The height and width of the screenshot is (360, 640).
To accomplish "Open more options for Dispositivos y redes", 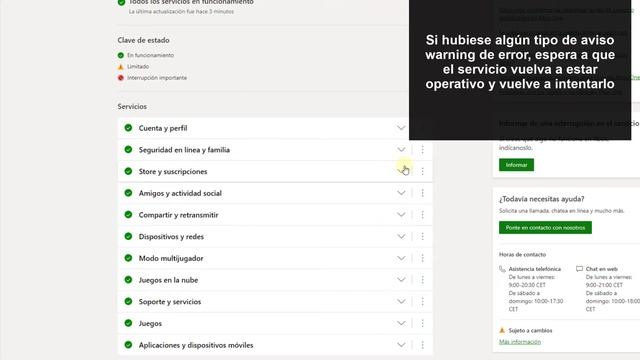I will coord(422,236).
